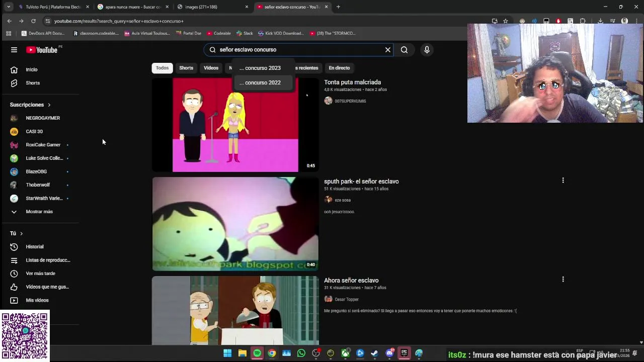Screen dimensions: 644x362
Task: Open video title 'sputh park- el señor esclavo'
Action: [x=361, y=182]
